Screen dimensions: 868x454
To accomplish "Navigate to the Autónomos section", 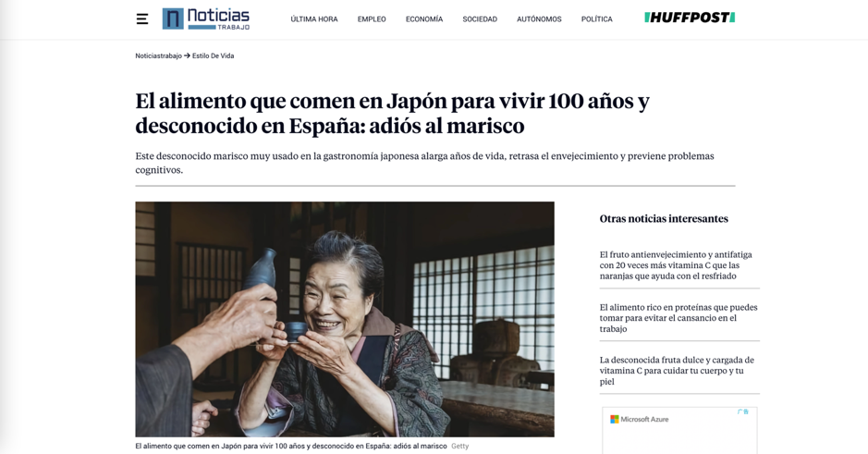I will click(x=539, y=18).
